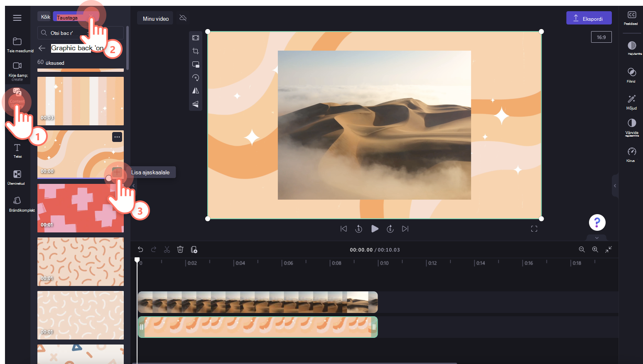The width and height of the screenshot is (643, 364).
Task: Click the search backgrounds field
Action: [x=81, y=33]
